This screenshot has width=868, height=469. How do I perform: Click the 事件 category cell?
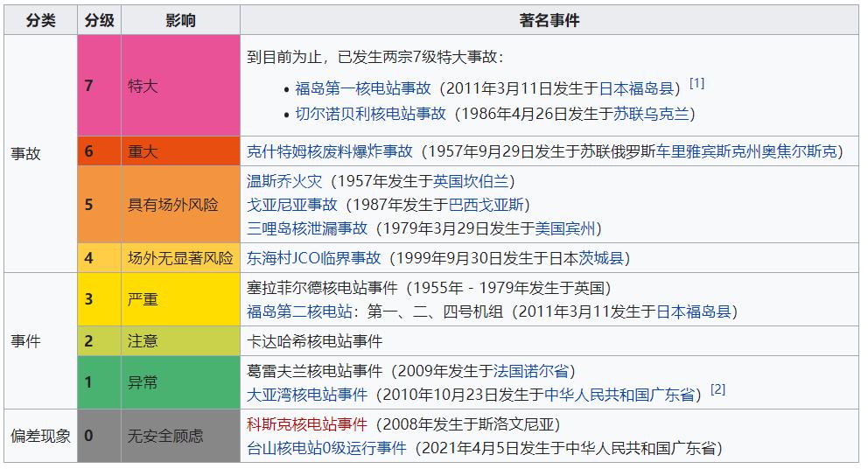click(x=41, y=341)
